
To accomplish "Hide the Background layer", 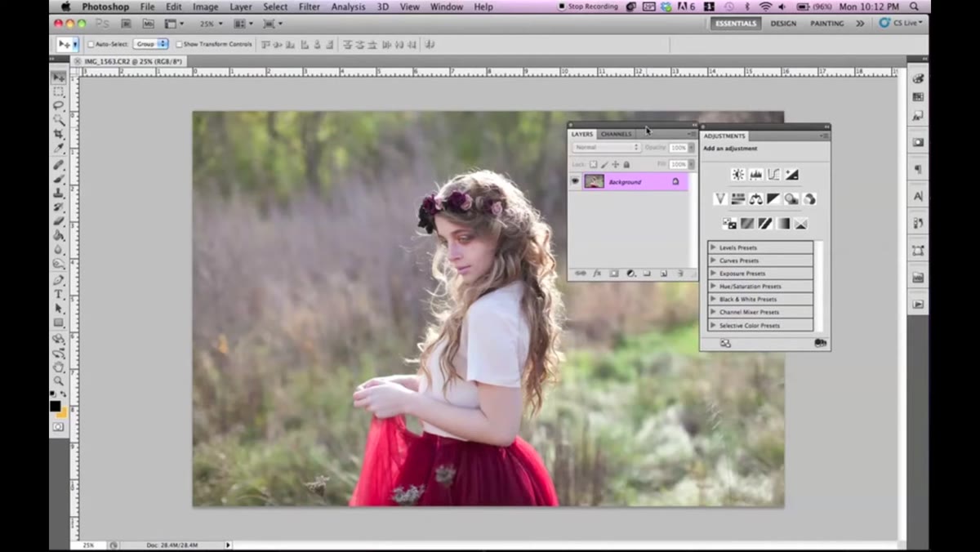I will pos(574,181).
